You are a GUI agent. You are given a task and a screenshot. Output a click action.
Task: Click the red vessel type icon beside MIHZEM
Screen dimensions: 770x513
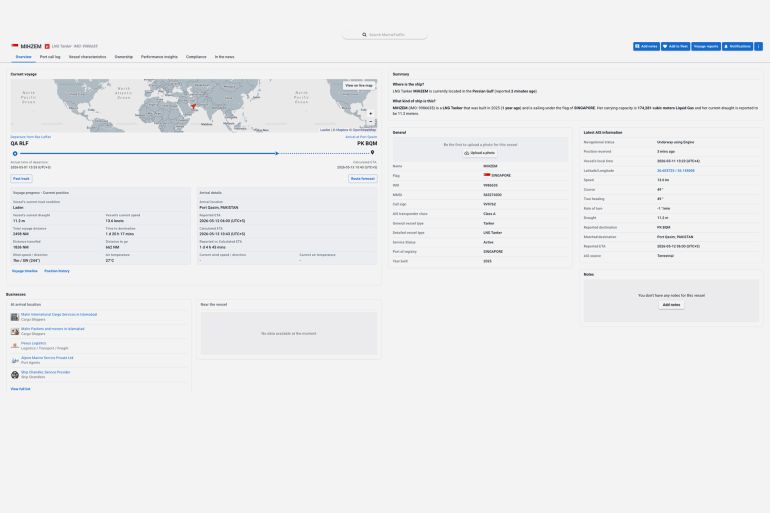tap(47, 46)
